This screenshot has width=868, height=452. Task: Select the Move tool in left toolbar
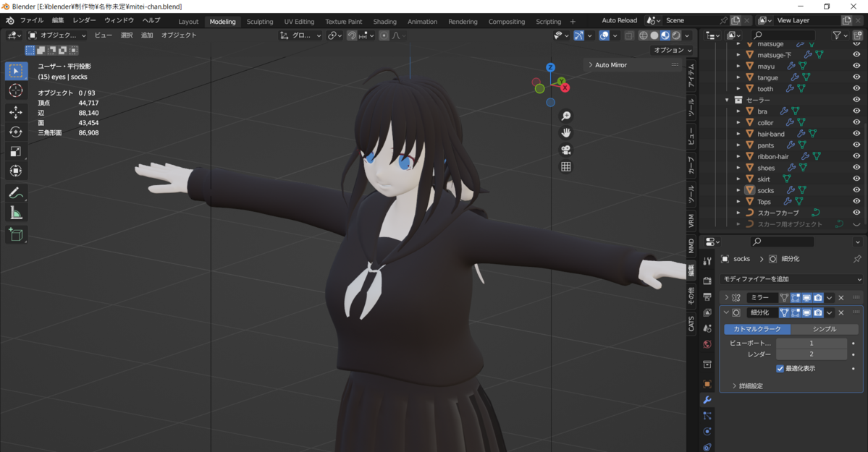pyautogui.click(x=16, y=112)
